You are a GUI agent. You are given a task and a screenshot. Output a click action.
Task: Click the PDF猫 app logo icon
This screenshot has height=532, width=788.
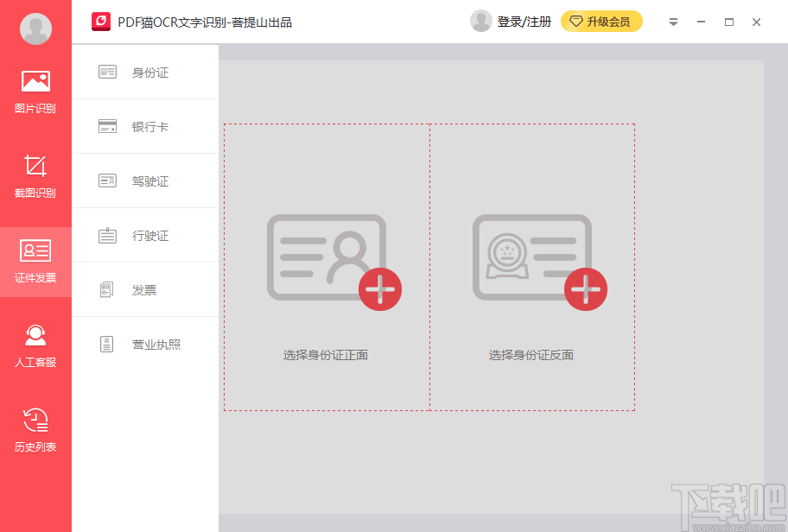click(101, 22)
